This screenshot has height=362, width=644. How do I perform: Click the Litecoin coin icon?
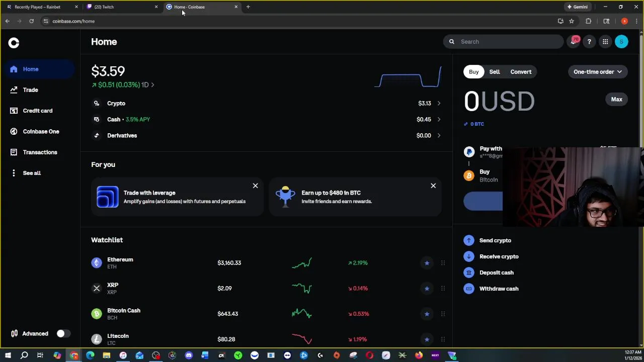pyautogui.click(x=97, y=339)
